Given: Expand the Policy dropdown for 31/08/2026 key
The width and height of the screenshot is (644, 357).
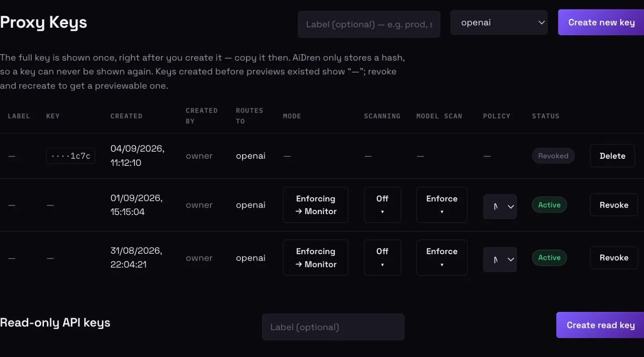Looking at the screenshot, I should pyautogui.click(x=500, y=259).
